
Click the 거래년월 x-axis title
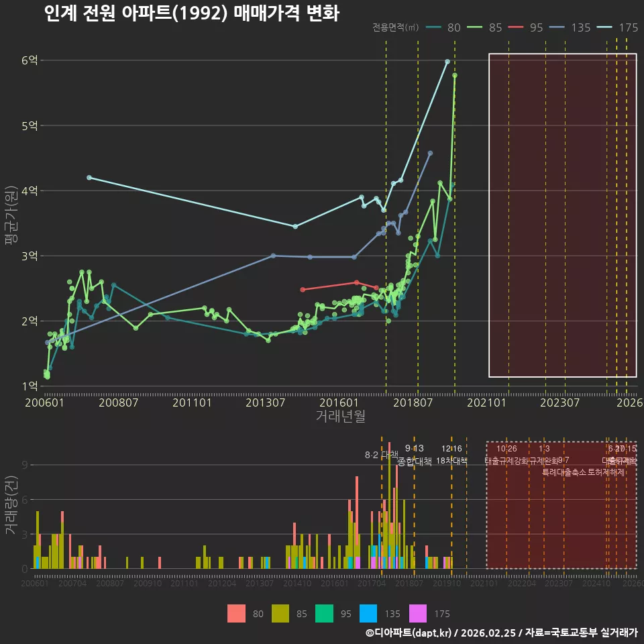pos(341,416)
